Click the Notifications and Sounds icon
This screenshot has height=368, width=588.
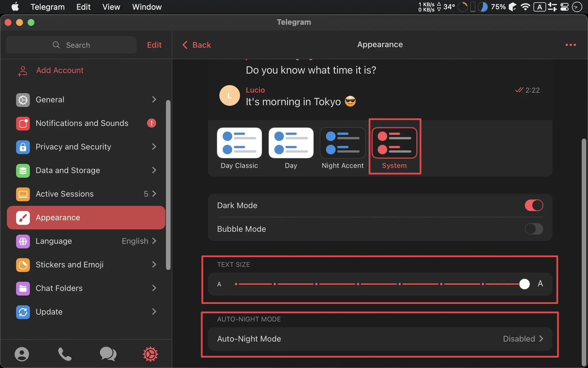(x=23, y=123)
